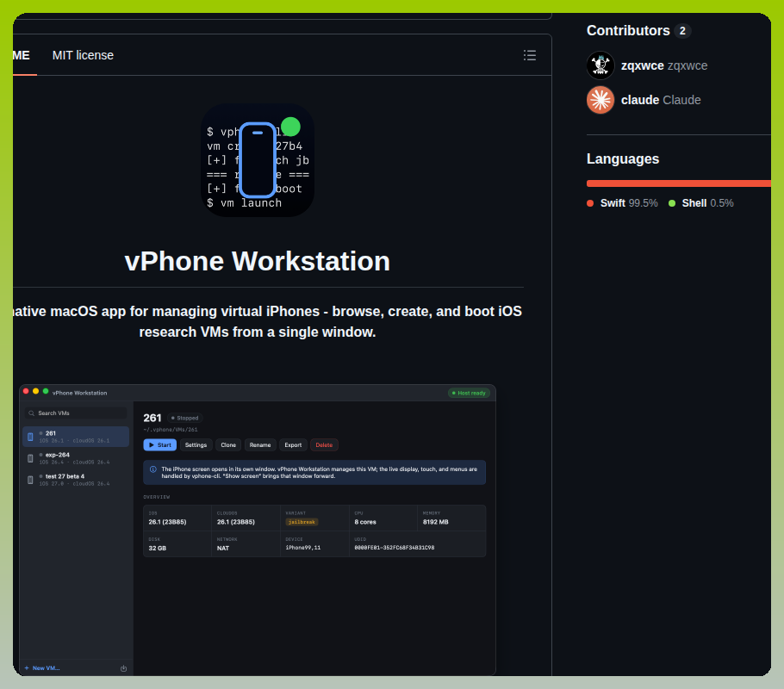This screenshot has height=689, width=784.
Task: Open the Contributors section heading
Action: point(628,30)
